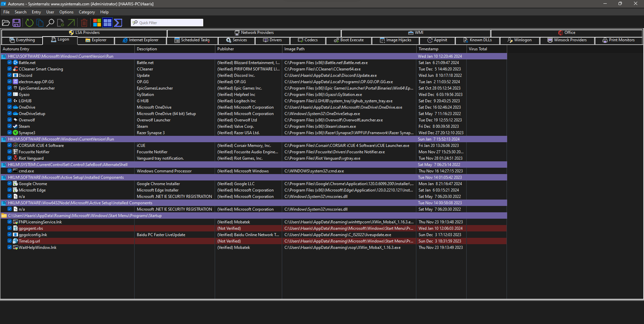
Task: Click the green diagonal arrow jump icon
Action: 71,23
